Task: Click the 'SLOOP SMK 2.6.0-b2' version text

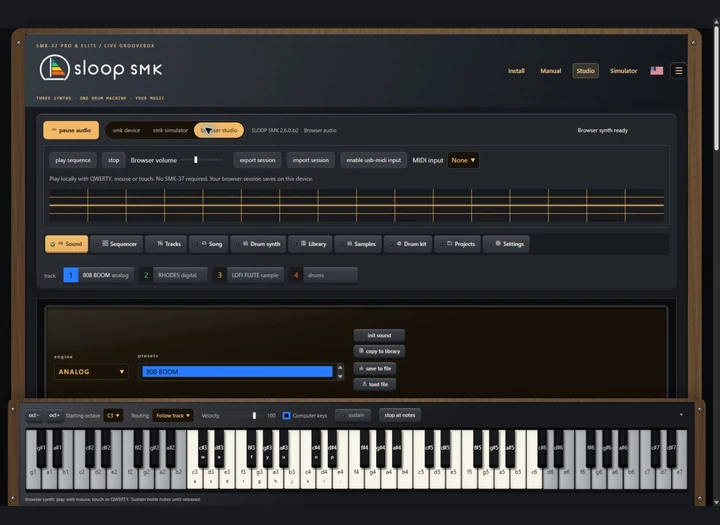Action: coord(275,130)
